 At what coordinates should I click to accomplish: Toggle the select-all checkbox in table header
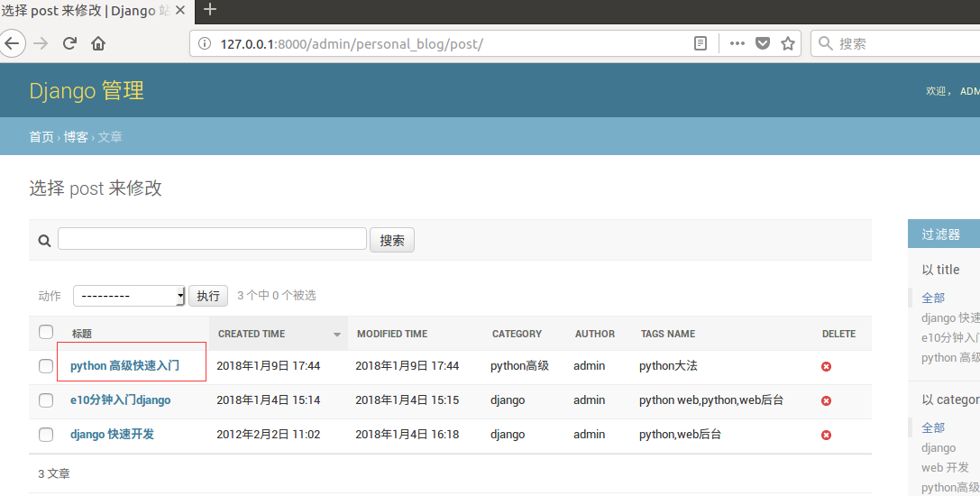pos(46,333)
